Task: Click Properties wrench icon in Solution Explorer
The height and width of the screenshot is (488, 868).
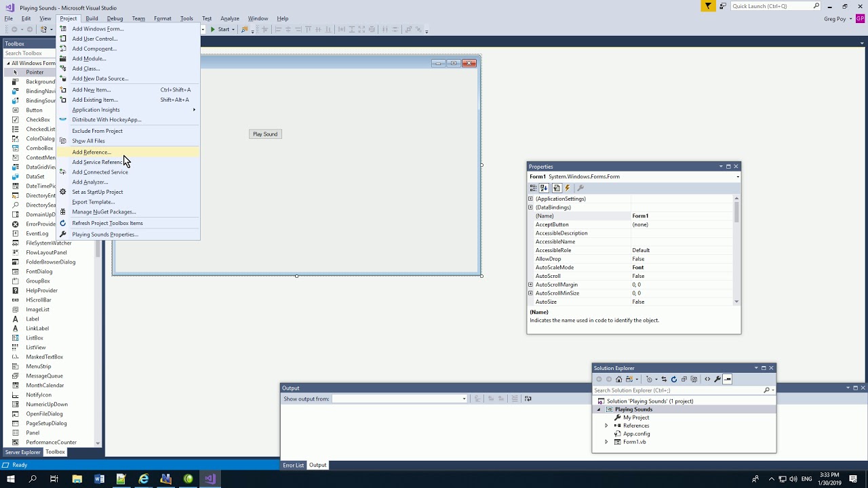Action: tap(717, 380)
